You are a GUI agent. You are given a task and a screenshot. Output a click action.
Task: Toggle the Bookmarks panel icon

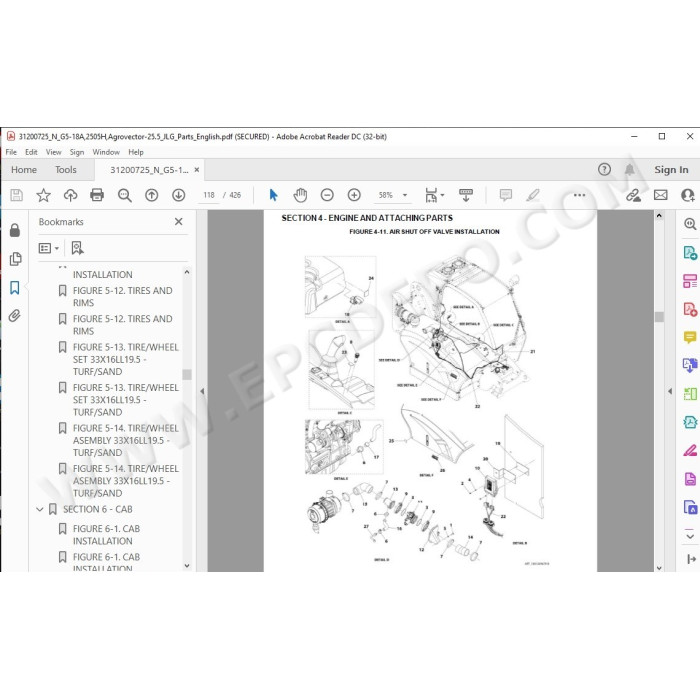coord(15,288)
